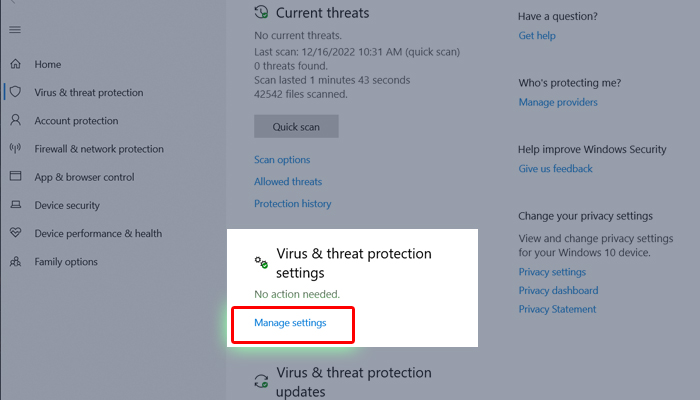Start a Quick scan
Image resolution: width=700 pixels, height=400 pixels.
pos(296,126)
